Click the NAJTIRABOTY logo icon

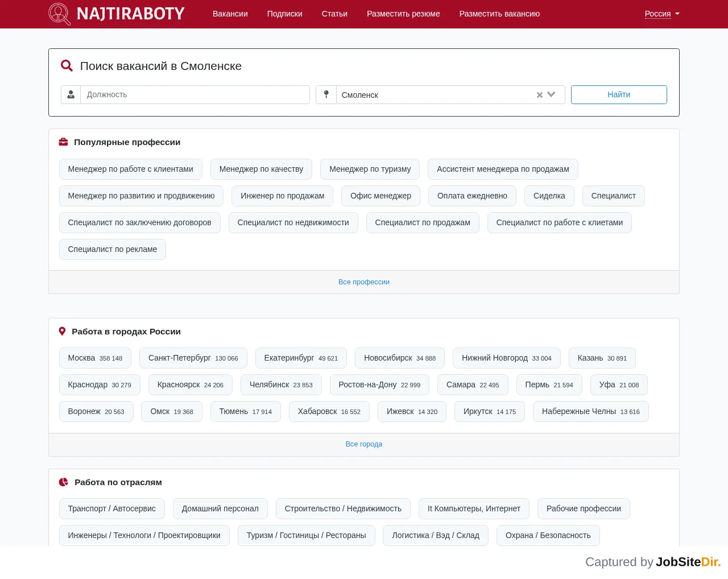60,14
